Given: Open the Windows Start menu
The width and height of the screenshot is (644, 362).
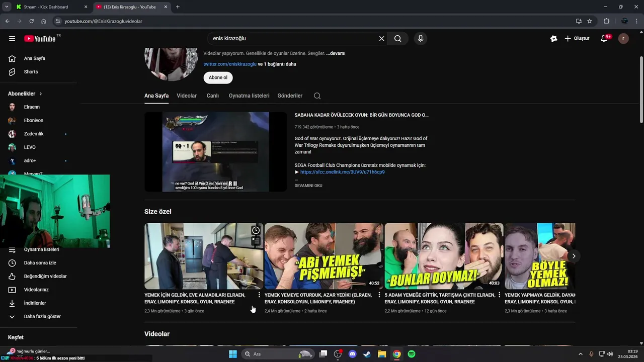Looking at the screenshot, I should (233, 354).
